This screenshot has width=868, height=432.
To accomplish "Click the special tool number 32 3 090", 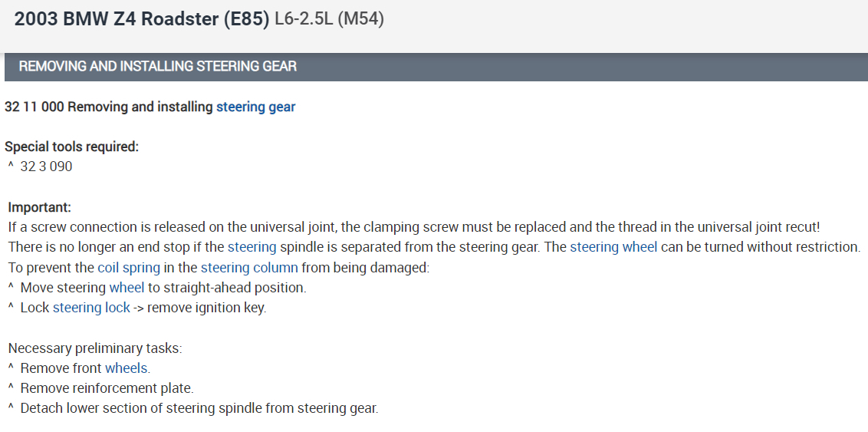I will (46, 167).
